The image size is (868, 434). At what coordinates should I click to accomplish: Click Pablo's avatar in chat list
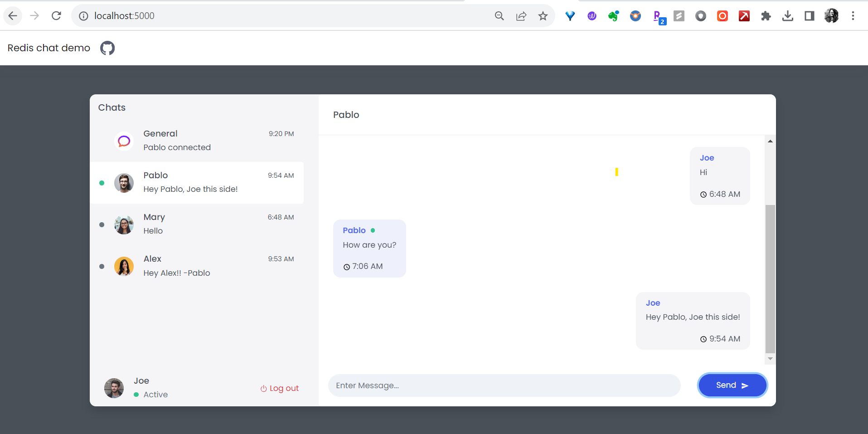point(124,183)
